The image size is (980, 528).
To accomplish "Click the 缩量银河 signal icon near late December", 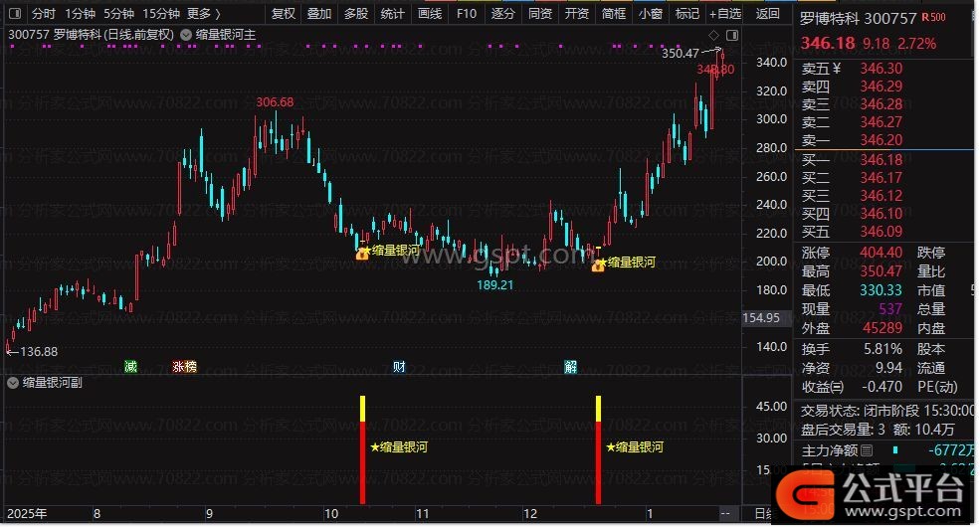I will coord(599,264).
